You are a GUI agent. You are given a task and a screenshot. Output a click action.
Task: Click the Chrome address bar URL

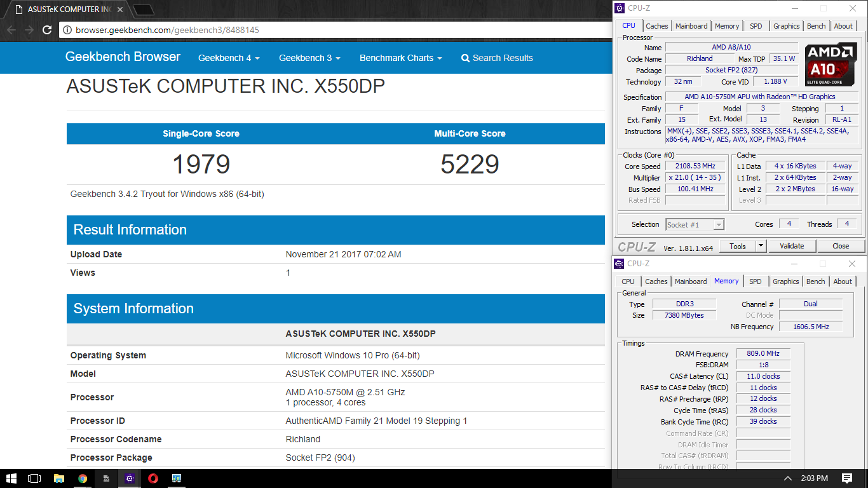coord(167,30)
